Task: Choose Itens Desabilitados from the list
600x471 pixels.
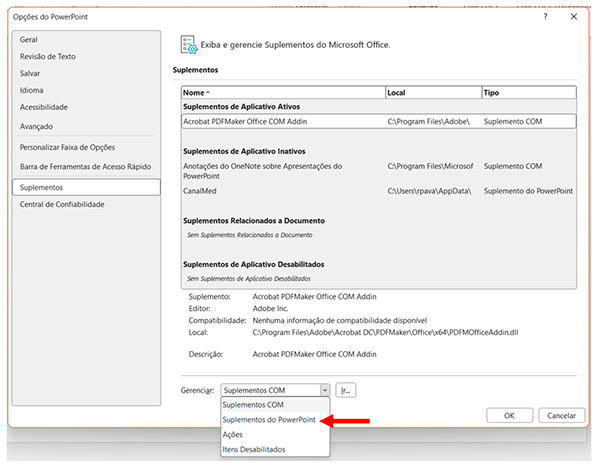Action: point(275,450)
